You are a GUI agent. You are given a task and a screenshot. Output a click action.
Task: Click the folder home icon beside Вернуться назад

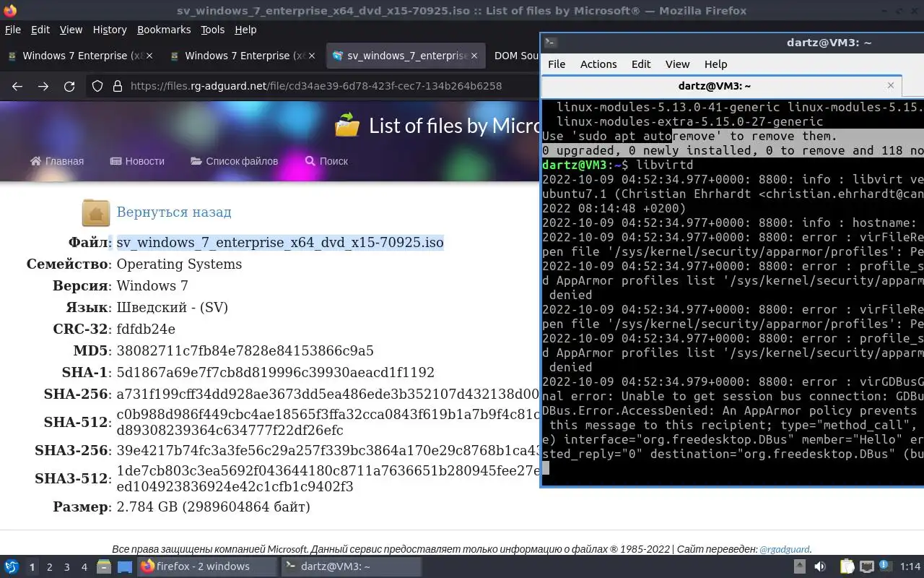coord(96,213)
